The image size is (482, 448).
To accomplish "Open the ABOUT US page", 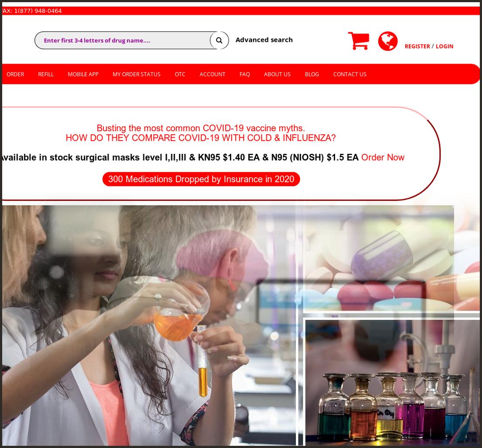I will click(x=277, y=74).
